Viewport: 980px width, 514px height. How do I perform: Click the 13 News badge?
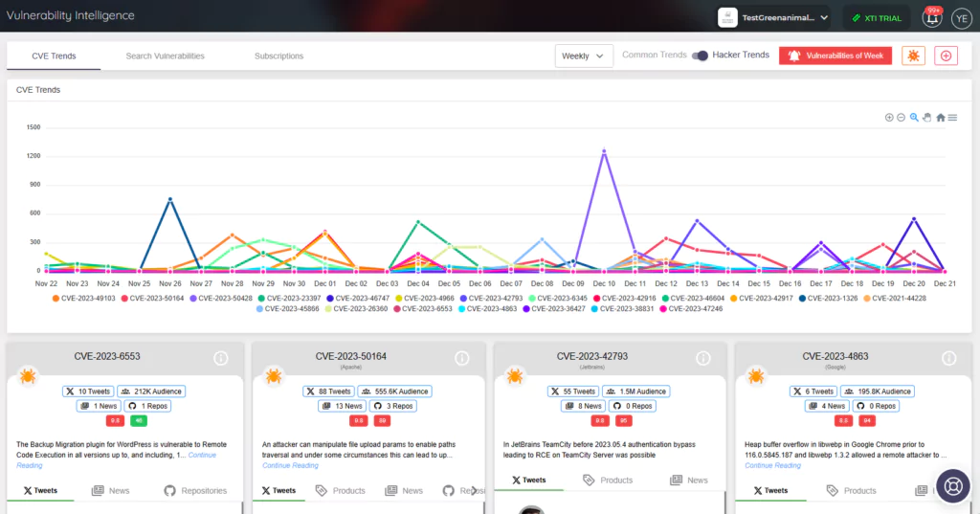pyautogui.click(x=343, y=406)
